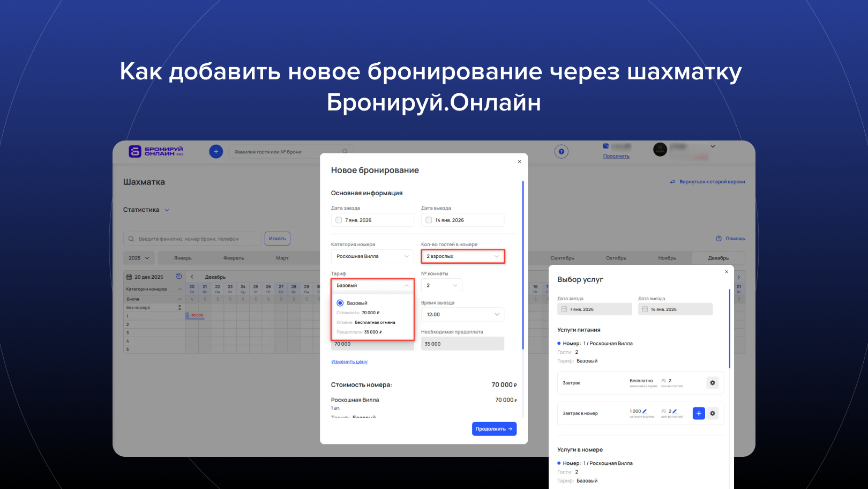Switch to the Январь month tab
The width and height of the screenshot is (868, 489).
183,258
